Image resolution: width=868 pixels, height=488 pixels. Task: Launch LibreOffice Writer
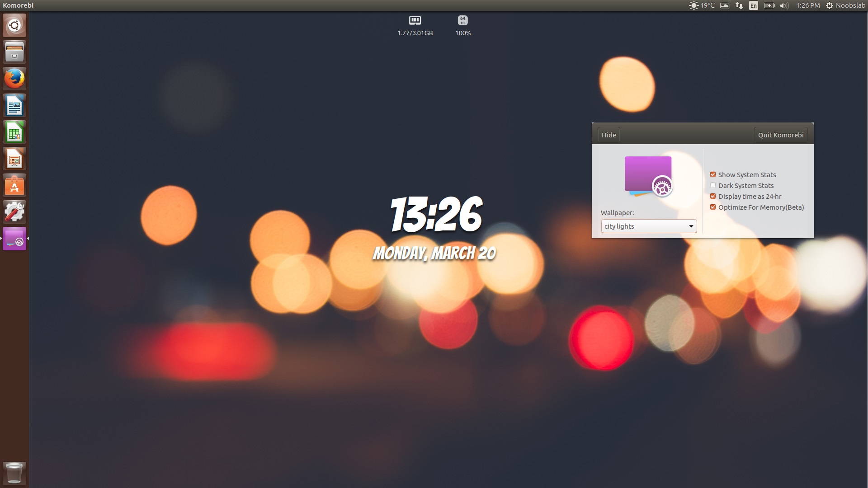pos(14,105)
